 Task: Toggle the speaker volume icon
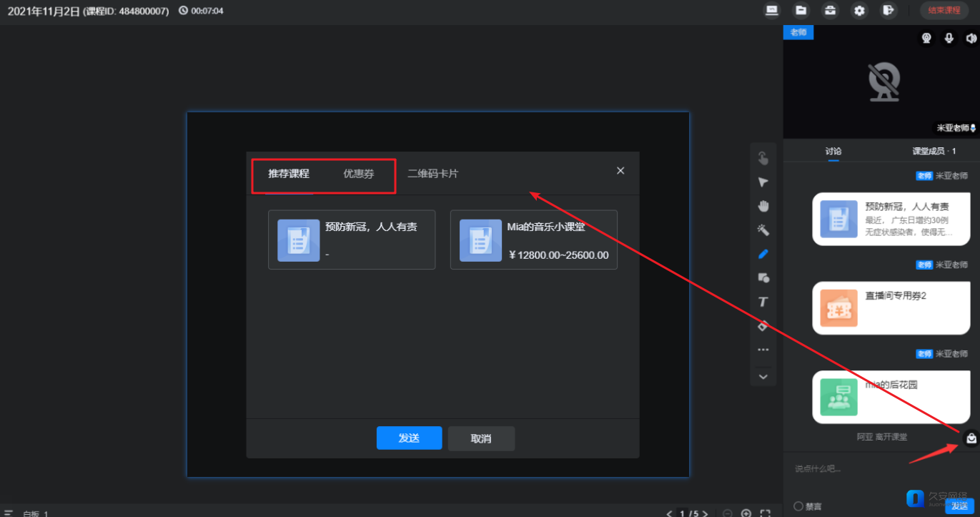971,39
